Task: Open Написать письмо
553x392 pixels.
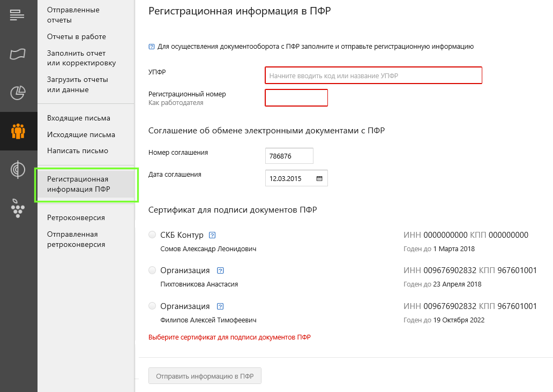Action: 78,151
